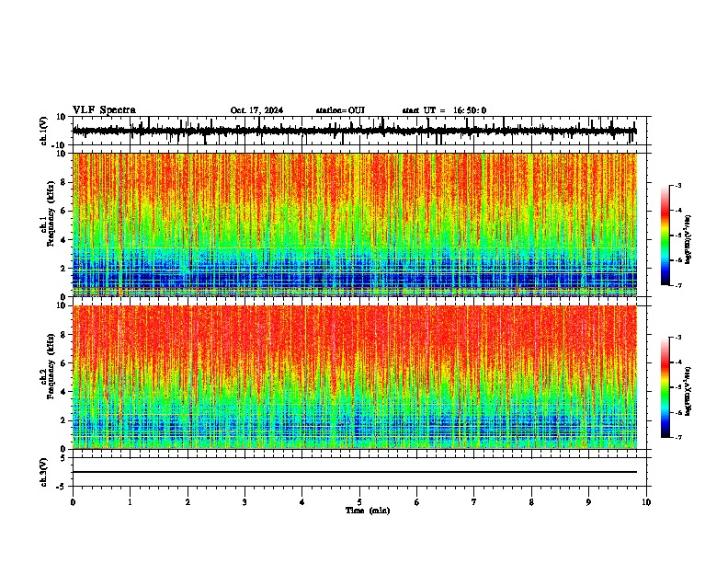Click time axis tick label "3"
This screenshot has height=563, width=728.
click(245, 502)
